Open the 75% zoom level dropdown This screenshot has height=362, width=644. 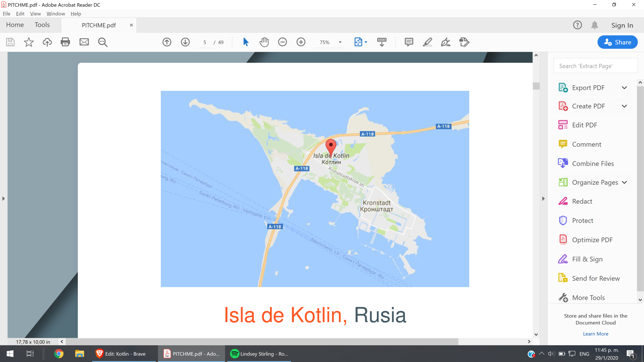pyautogui.click(x=340, y=42)
